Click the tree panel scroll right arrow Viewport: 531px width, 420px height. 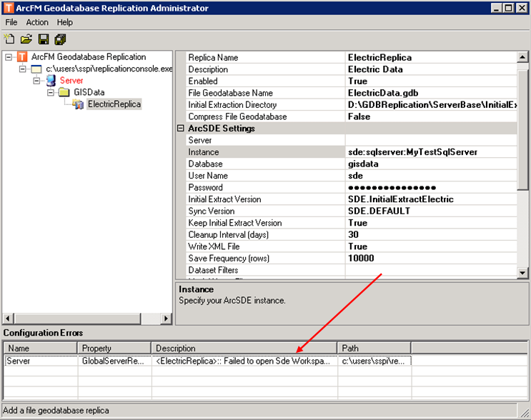click(166, 319)
